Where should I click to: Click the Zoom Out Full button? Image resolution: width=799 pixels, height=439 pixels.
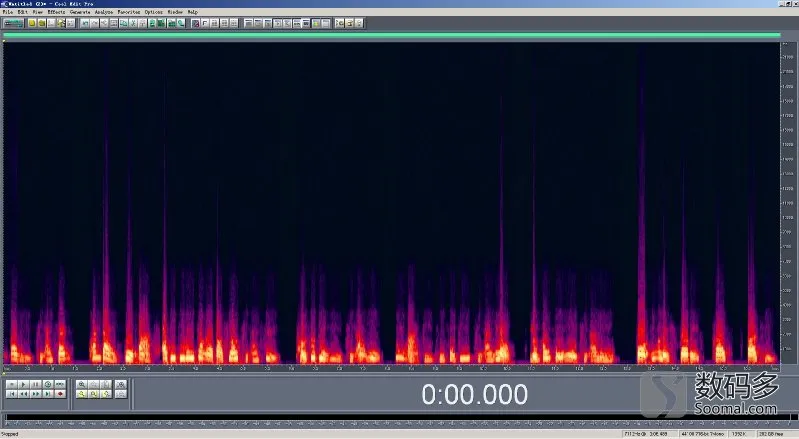click(x=106, y=385)
